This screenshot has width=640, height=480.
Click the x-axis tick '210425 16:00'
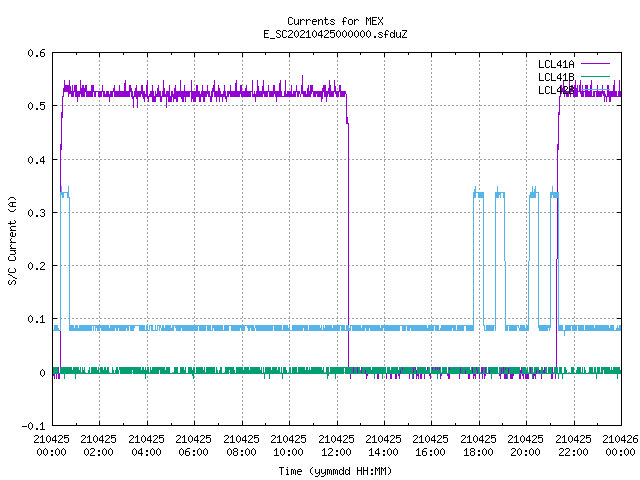click(x=431, y=446)
